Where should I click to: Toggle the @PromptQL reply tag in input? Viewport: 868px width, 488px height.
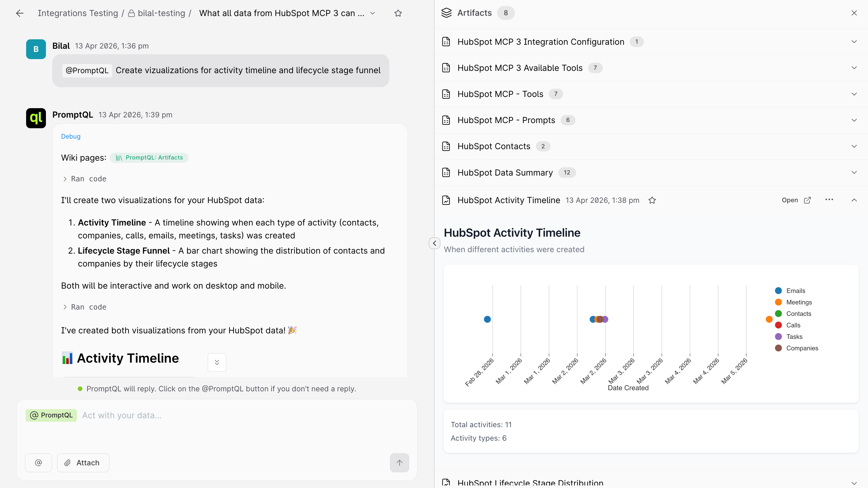click(x=51, y=415)
